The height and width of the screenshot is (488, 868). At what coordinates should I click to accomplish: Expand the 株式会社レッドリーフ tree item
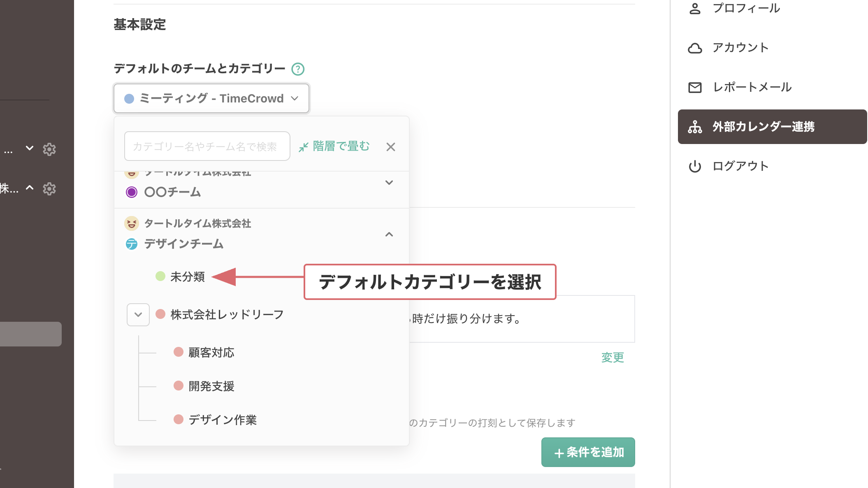(138, 314)
